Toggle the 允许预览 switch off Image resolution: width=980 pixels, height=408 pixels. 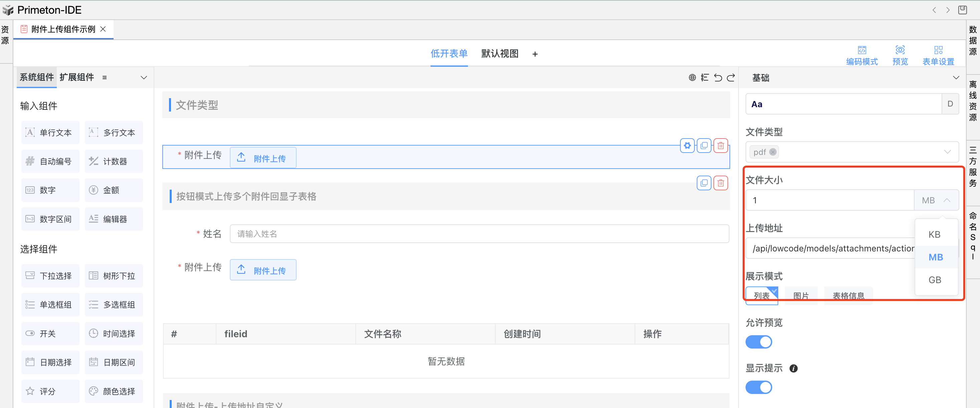tap(758, 342)
